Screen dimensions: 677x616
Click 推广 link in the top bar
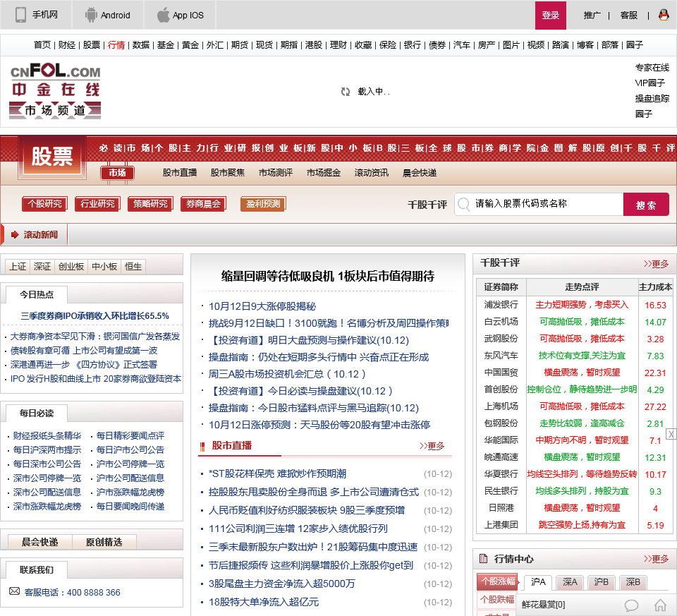(x=592, y=15)
